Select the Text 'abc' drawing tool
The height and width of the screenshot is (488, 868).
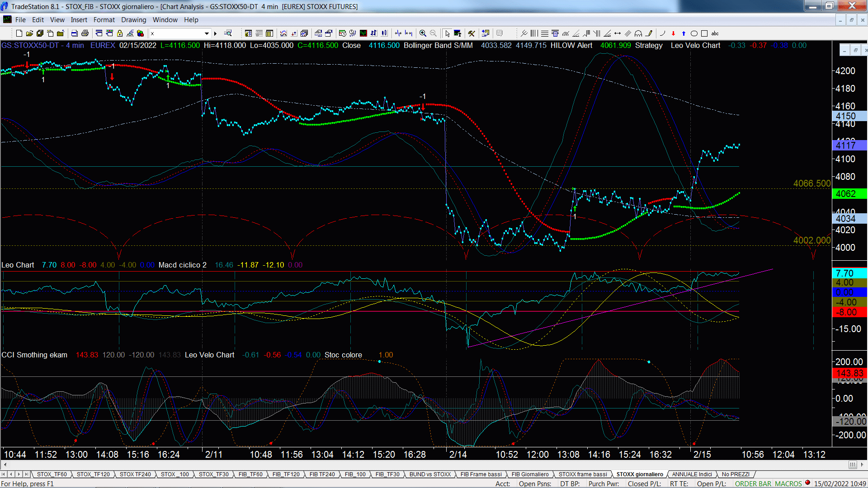[715, 33]
